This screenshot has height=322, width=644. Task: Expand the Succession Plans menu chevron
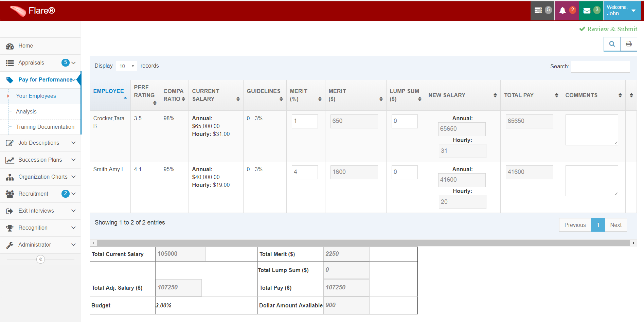pos(73,160)
